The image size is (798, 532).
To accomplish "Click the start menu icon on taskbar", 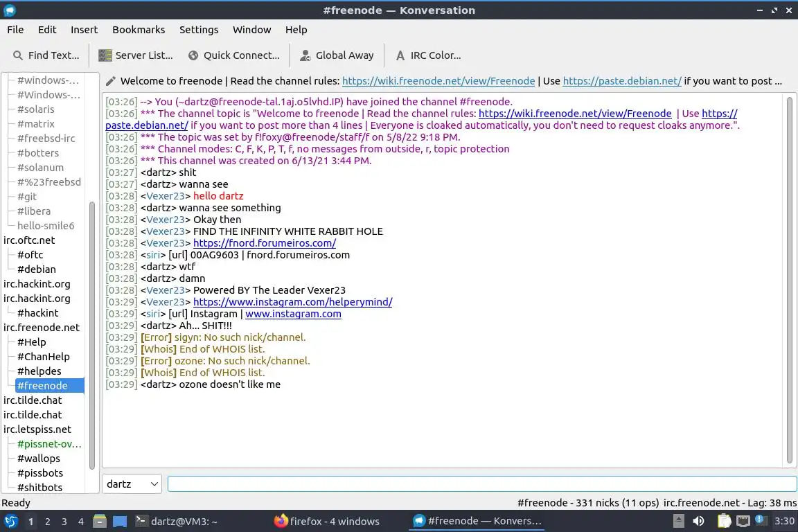I will click(x=10, y=522).
